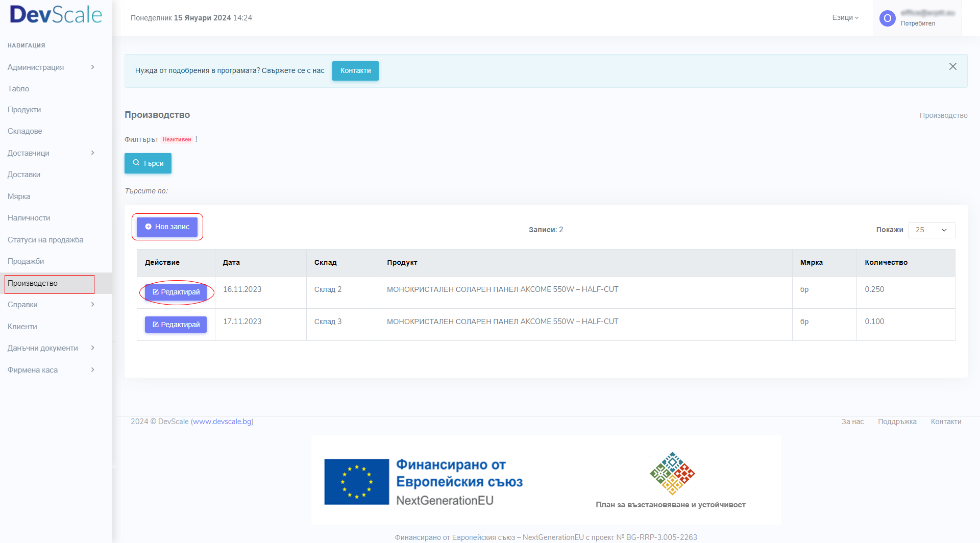The width and height of the screenshot is (980, 543).
Task: Open Марка page
Action: (19, 196)
